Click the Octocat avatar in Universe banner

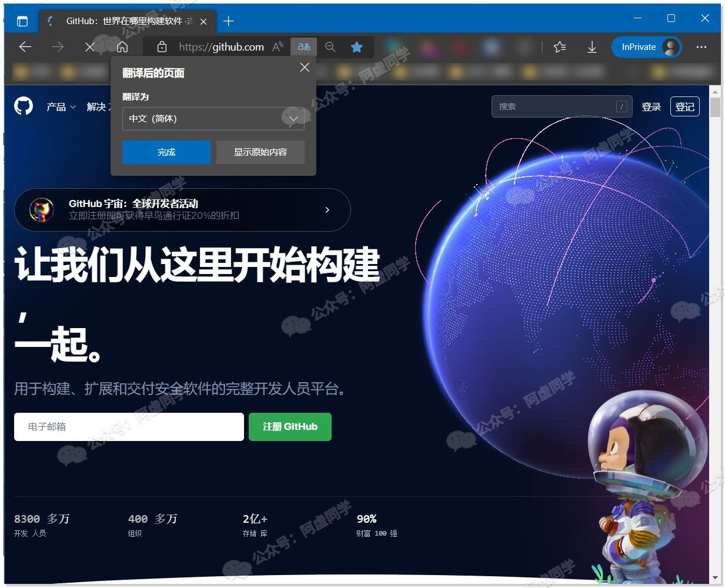[42, 210]
